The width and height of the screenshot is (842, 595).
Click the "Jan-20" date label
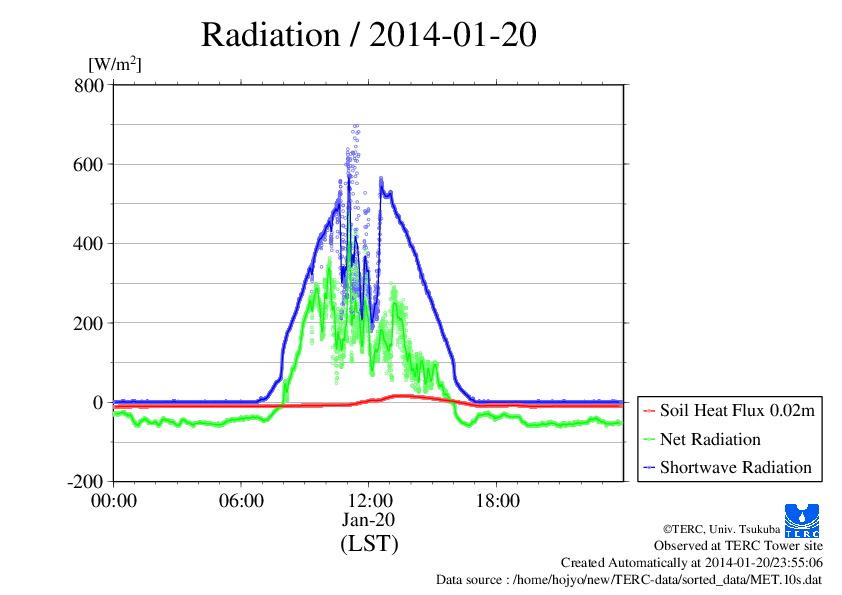pos(368,519)
